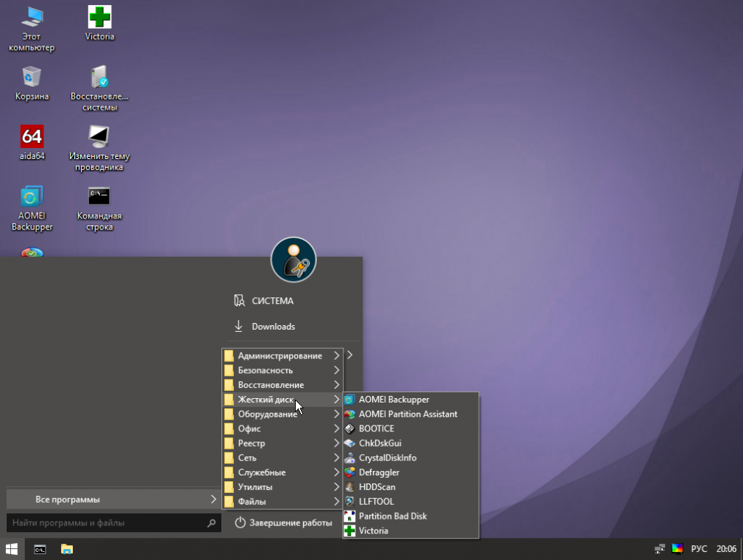Click the ChkDskGui icon in the submenu

349,443
